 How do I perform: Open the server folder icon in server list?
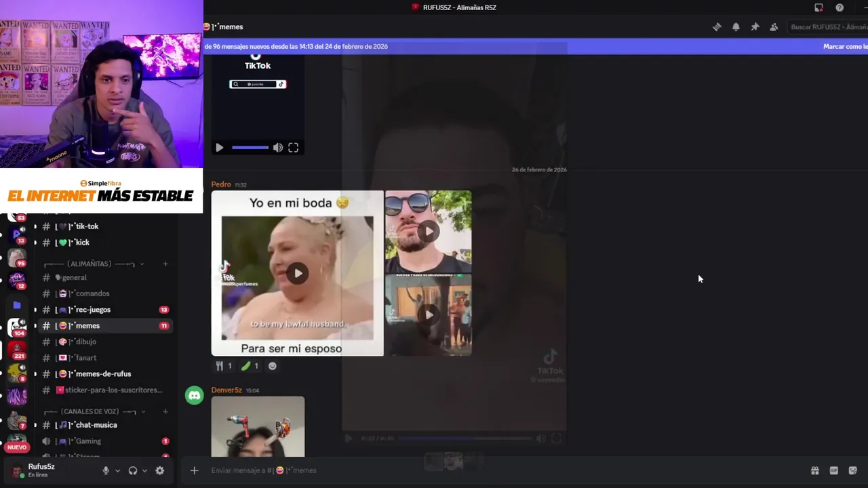click(x=17, y=305)
